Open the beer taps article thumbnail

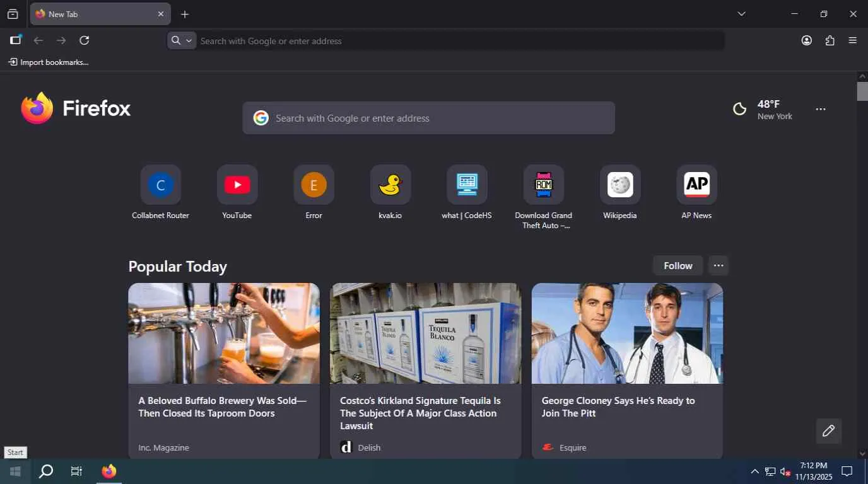pyautogui.click(x=224, y=333)
